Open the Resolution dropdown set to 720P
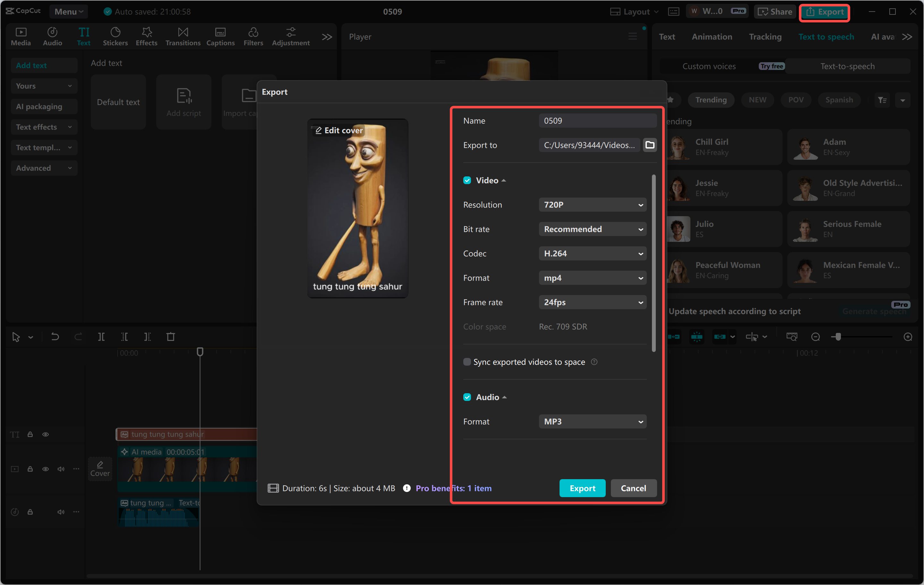Image resolution: width=924 pixels, height=585 pixels. (592, 205)
